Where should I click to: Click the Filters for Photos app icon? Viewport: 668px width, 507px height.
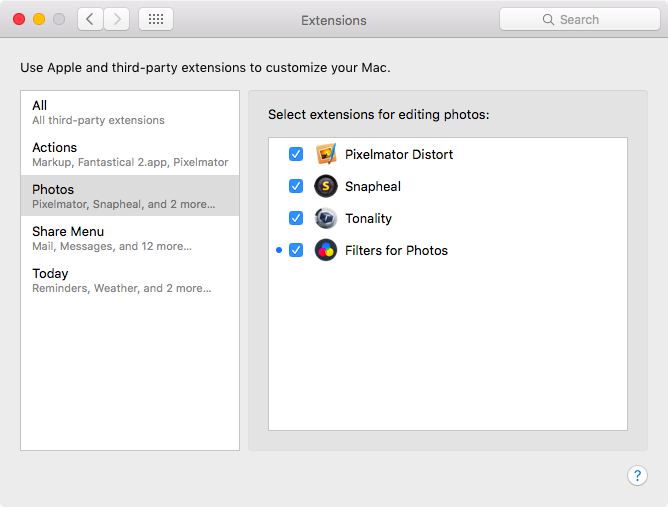(326, 250)
